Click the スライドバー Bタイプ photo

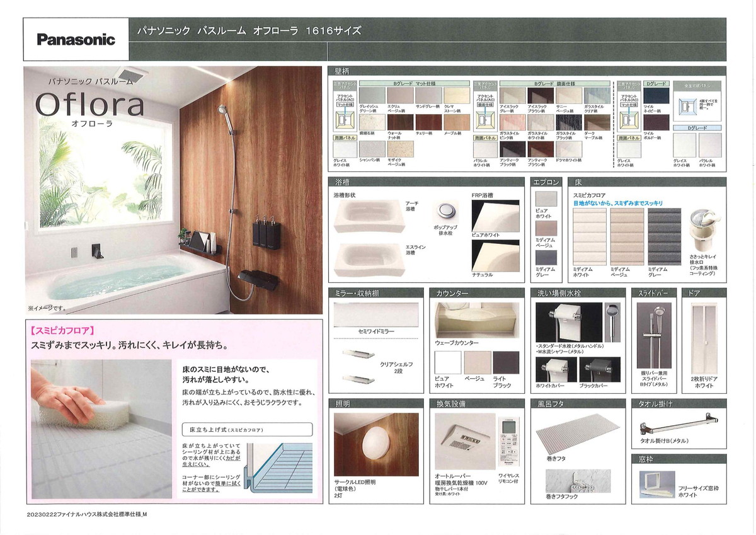pyautogui.click(x=654, y=335)
